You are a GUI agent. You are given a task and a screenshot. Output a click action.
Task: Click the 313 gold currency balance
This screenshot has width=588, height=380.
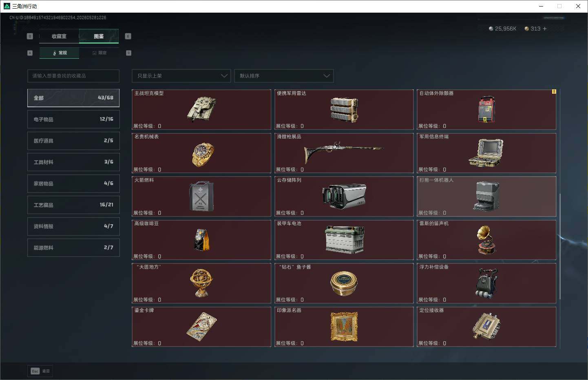(533, 29)
